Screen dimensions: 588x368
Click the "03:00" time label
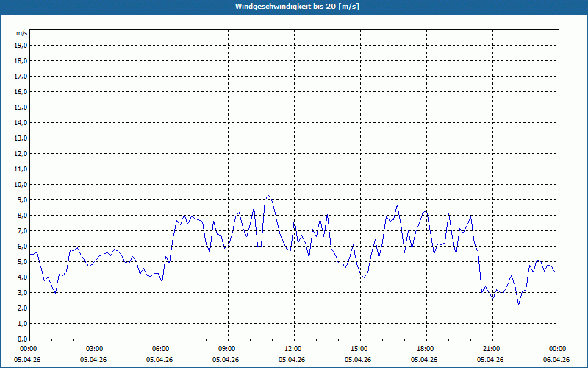(x=94, y=349)
